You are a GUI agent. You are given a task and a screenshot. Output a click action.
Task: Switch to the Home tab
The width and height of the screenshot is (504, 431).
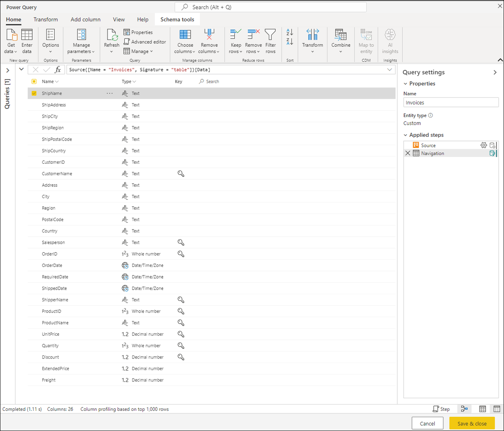pos(14,19)
